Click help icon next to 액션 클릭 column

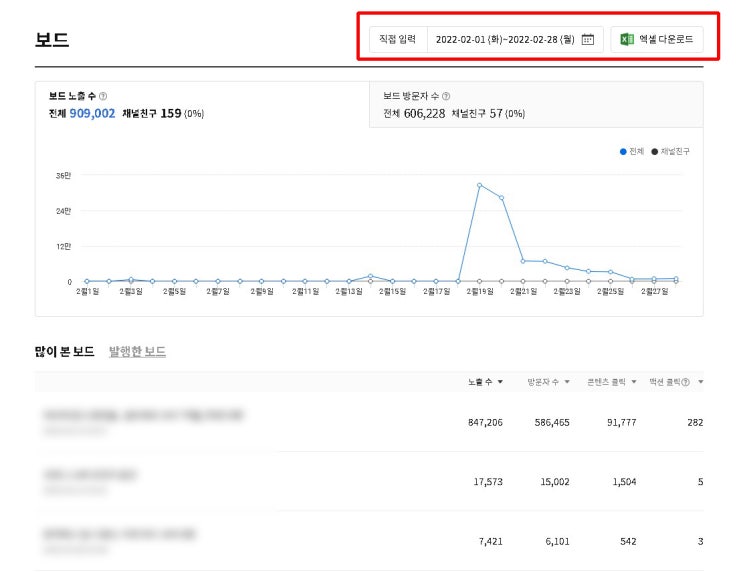point(685,382)
